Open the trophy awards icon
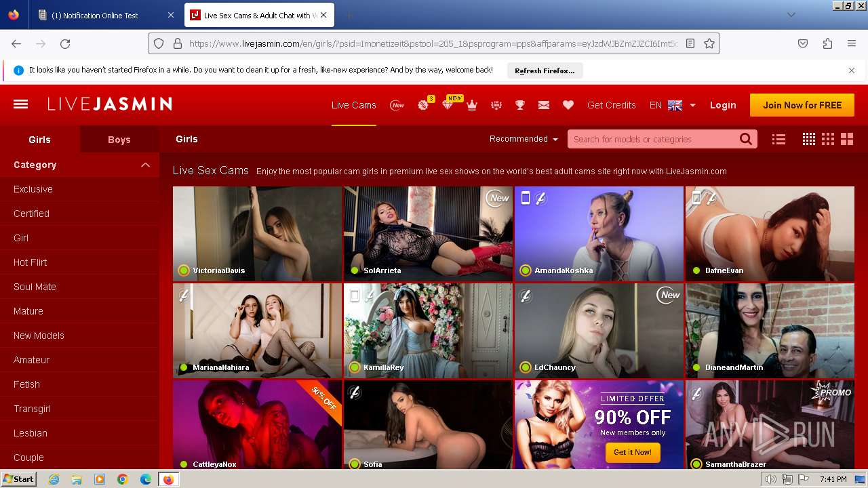The height and width of the screenshot is (488, 868). pos(520,105)
